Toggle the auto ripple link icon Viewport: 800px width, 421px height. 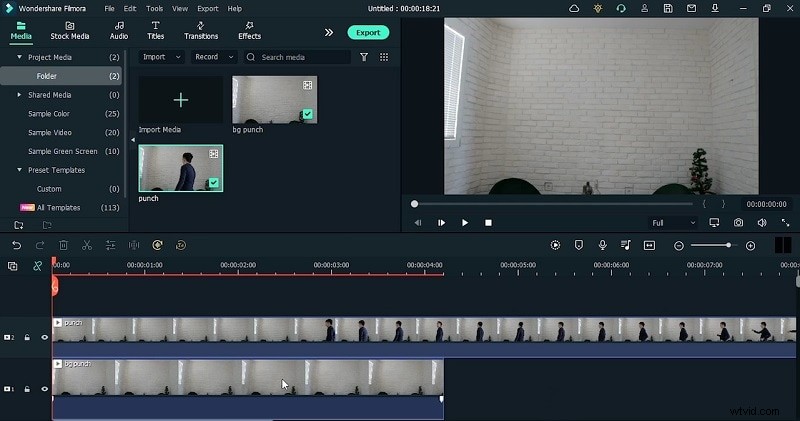37,266
